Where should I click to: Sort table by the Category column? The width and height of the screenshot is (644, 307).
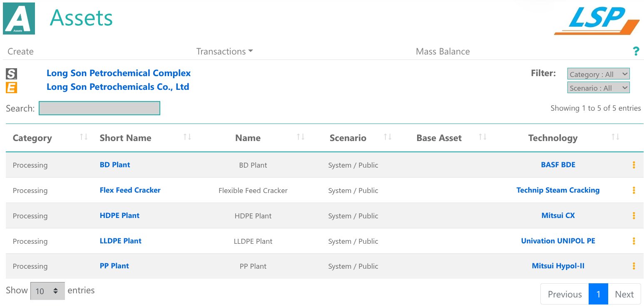coord(84,137)
